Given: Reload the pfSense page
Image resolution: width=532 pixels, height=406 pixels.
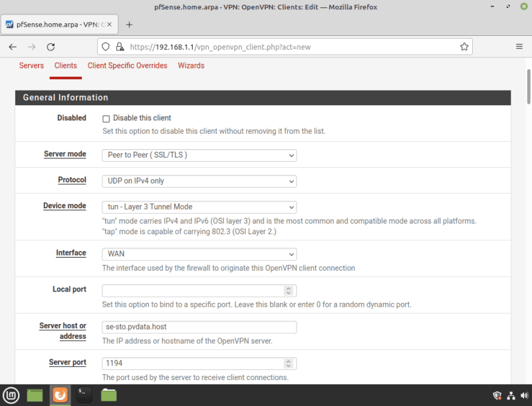Looking at the screenshot, I should [x=51, y=47].
